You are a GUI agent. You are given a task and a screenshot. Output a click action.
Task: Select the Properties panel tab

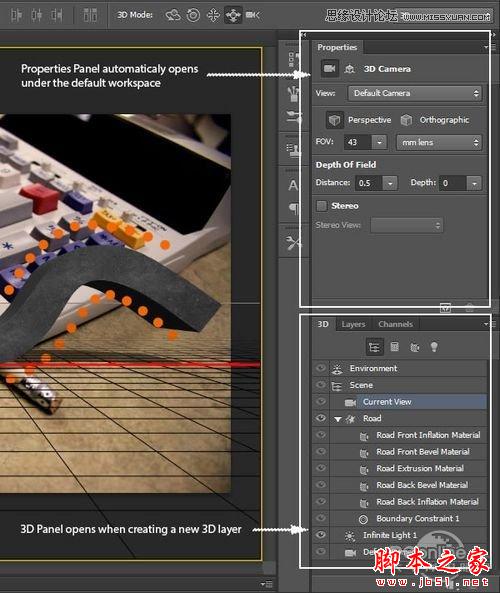coord(337,47)
